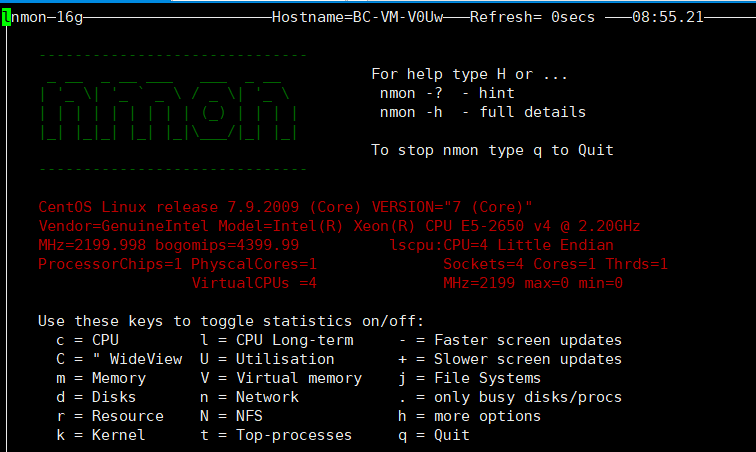
Task: Click the green nmon ASCII logo
Action: coord(169,112)
